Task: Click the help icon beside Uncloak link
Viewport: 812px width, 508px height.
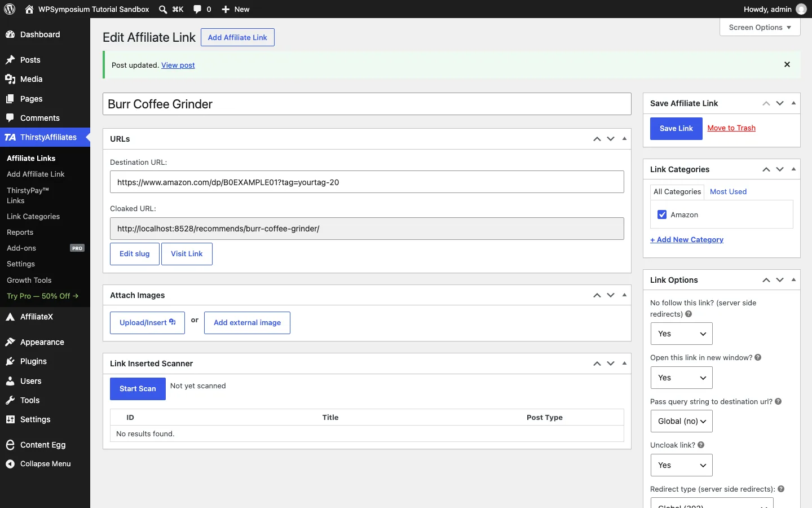Action: click(701, 445)
